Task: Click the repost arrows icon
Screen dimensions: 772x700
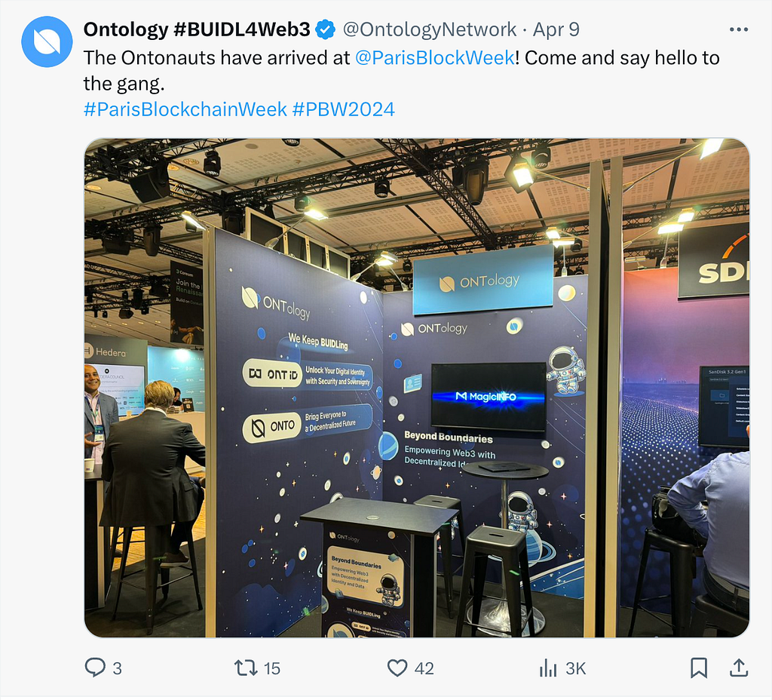Action: coord(246,668)
